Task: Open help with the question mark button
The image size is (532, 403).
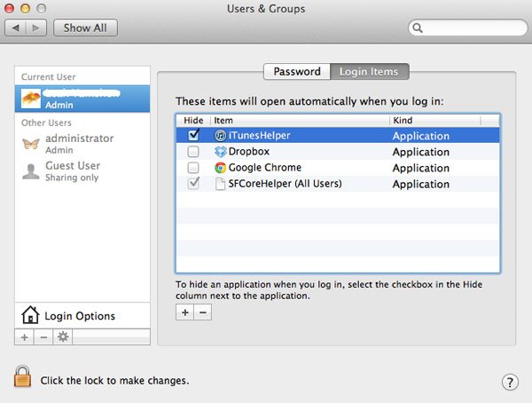Action: [510, 382]
